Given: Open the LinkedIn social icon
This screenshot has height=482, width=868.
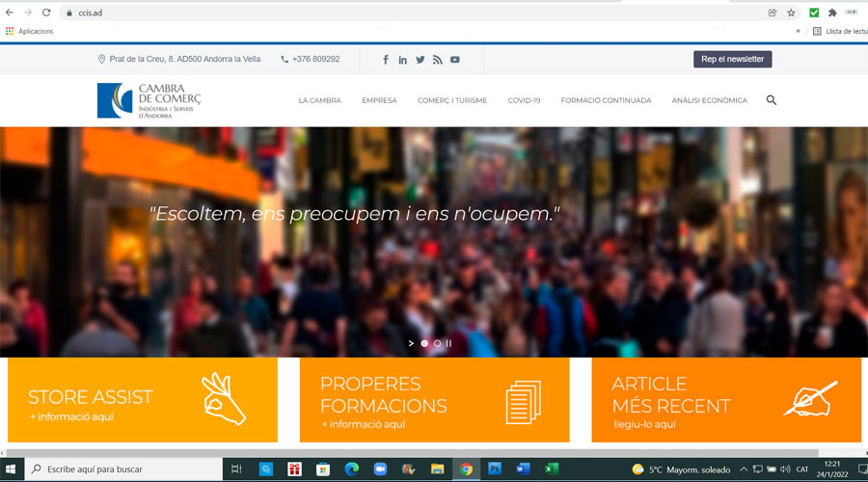Looking at the screenshot, I should pos(403,60).
